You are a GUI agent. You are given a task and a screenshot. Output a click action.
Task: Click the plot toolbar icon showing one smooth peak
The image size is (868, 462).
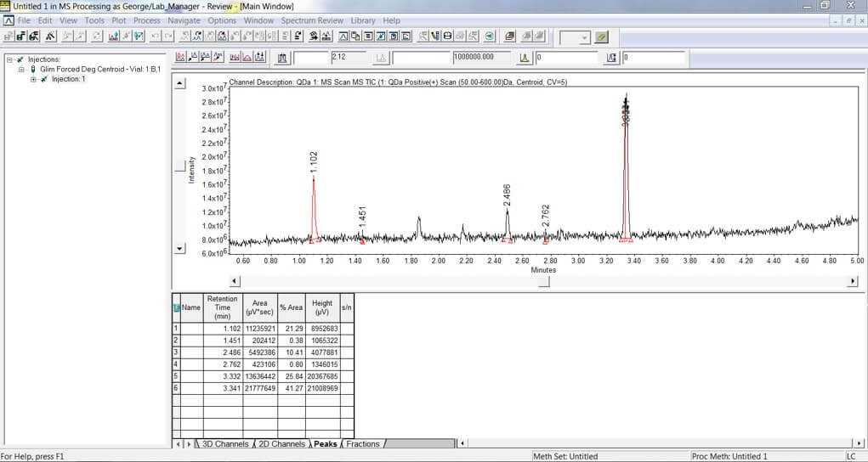click(x=247, y=57)
